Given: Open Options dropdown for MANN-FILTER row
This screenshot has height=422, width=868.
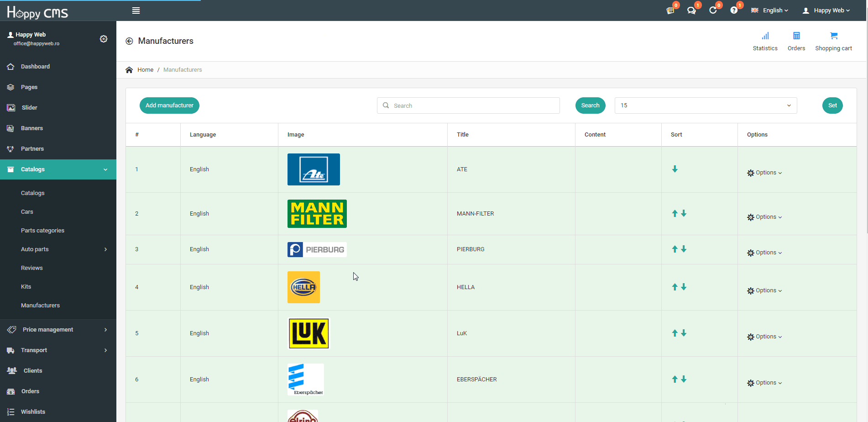Looking at the screenshot, I should (764, 217).
